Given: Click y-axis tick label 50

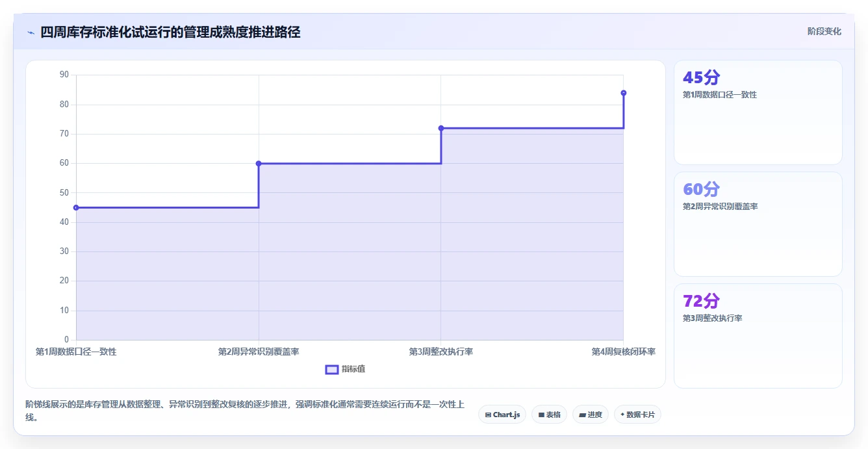Looking at the screenshot, I should point(64,193).
